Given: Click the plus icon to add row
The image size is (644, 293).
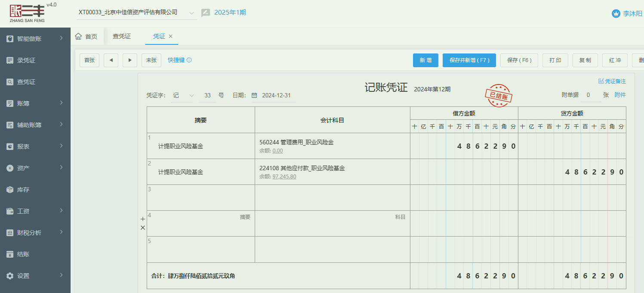Looking at the screenshot, I should click(x=143, y=219).
